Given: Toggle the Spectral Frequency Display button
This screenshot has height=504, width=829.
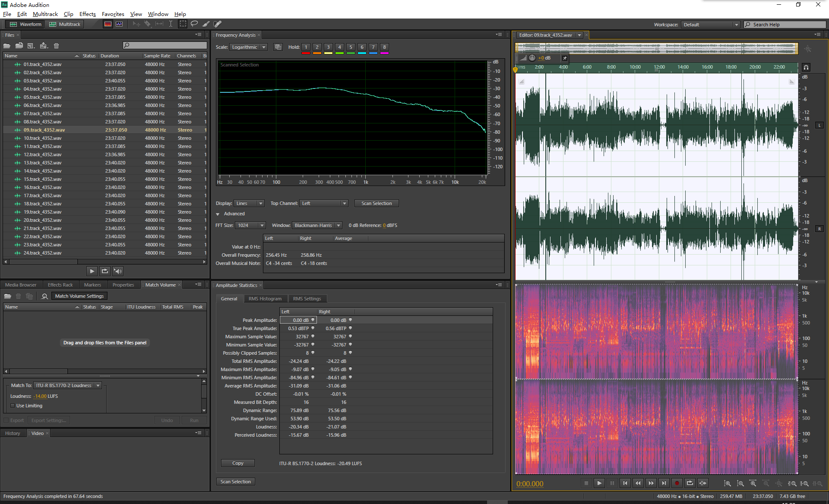Looking at the screenshot, I should (x=108, y=24).
